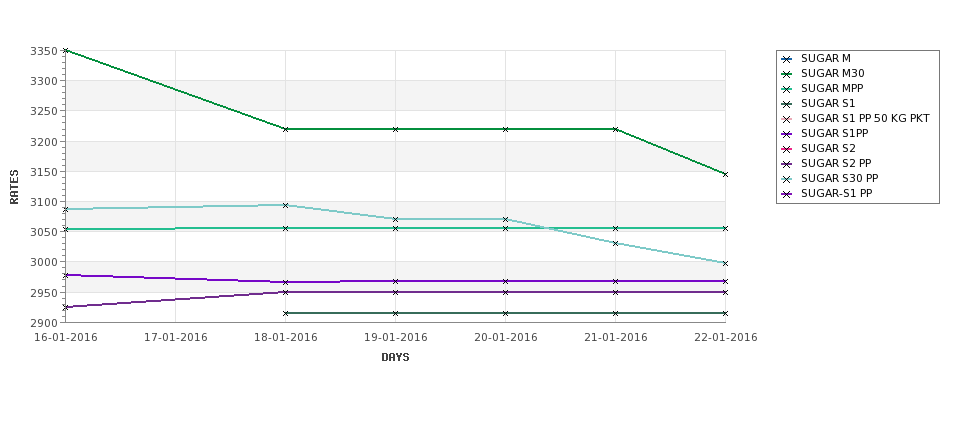Image resolution: width=975 pixels, height=429 pixels.
Task: Click the SUGAR-S1 PP legend marker icon
Action: point(787,194)
